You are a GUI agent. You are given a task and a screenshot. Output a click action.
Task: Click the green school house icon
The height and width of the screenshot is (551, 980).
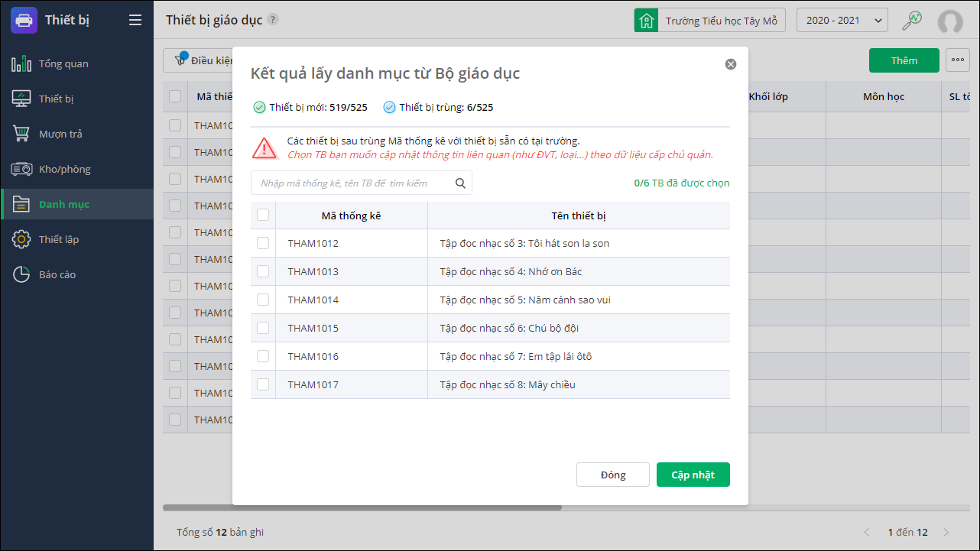[x=647, y=21]
